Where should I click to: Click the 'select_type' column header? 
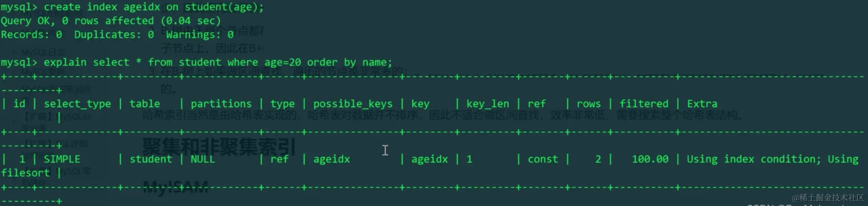tap(77, 104)
